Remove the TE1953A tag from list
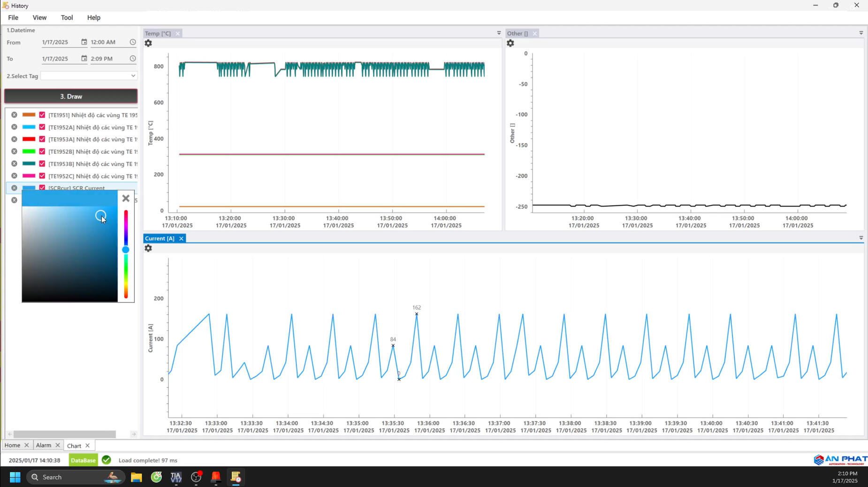Image resolution: width=868 pixels, height=487 pixels. pos(14,139)
